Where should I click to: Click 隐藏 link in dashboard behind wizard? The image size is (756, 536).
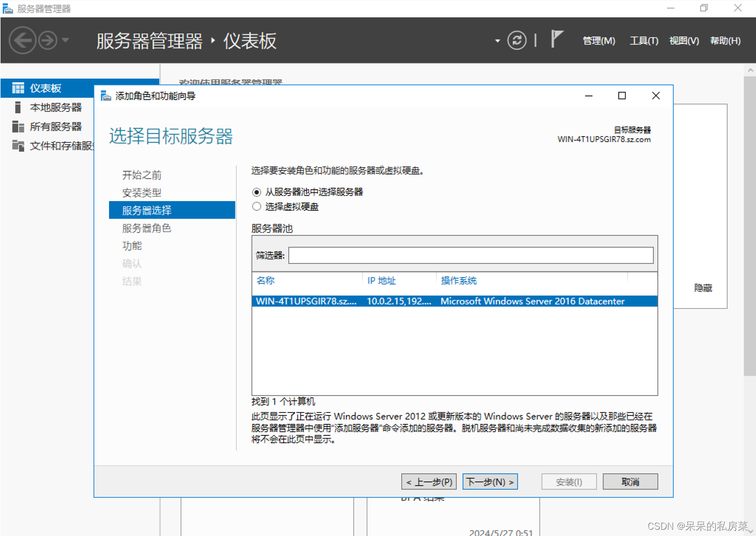point(703,288)
